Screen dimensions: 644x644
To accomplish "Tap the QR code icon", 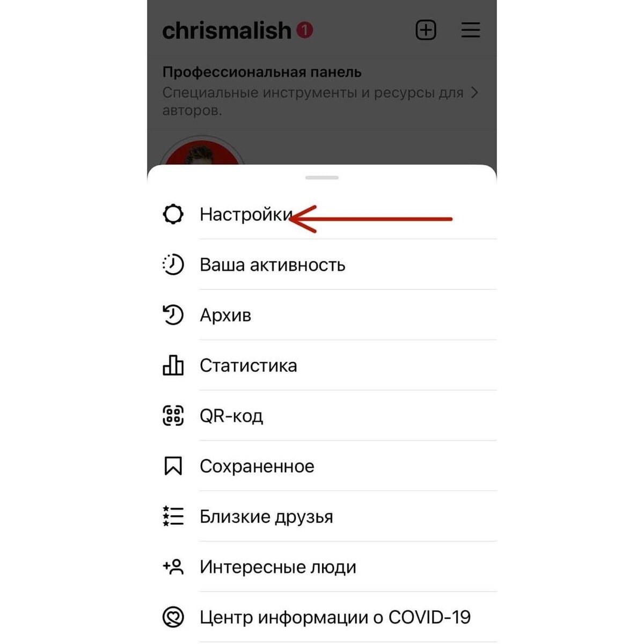I will pos(173,415).
